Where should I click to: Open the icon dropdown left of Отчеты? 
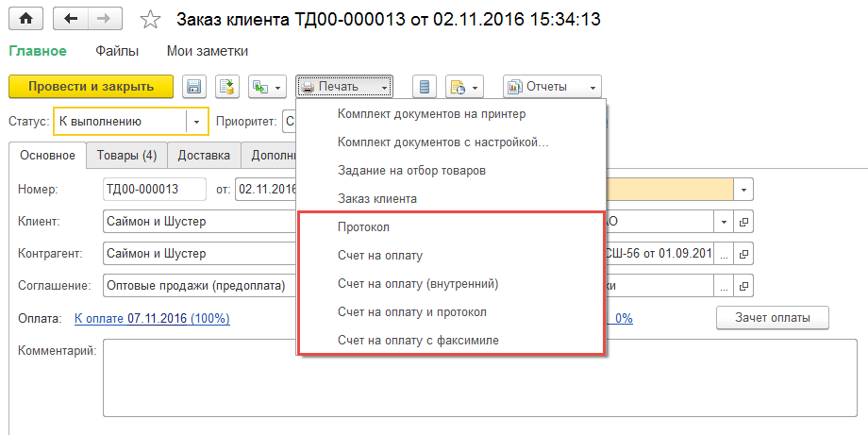tap(464, 87)
